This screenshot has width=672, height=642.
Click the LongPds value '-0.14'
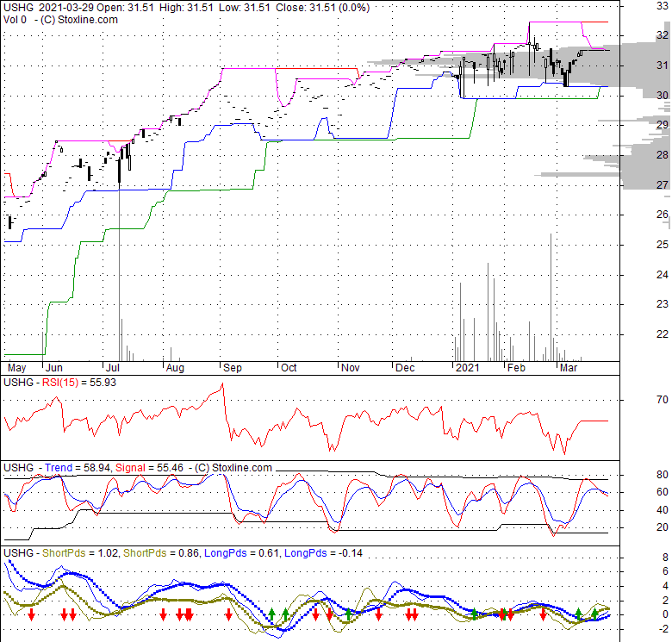350,553
